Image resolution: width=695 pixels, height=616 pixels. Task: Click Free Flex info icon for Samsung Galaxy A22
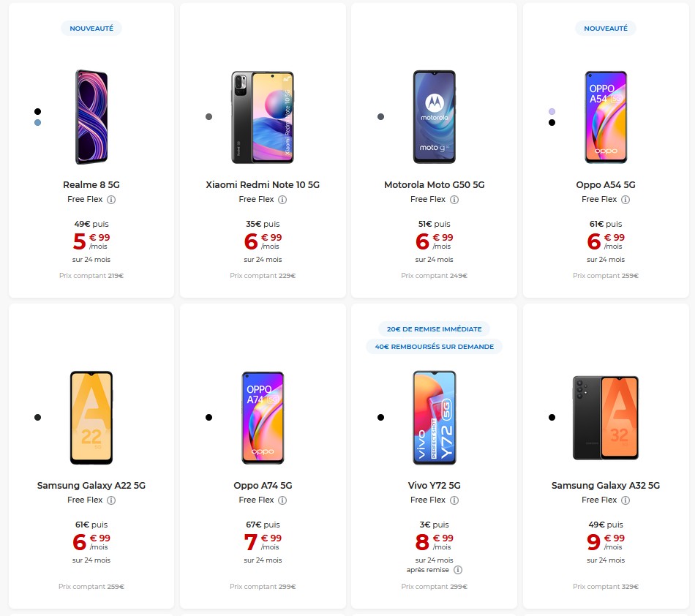coord(111,500)
